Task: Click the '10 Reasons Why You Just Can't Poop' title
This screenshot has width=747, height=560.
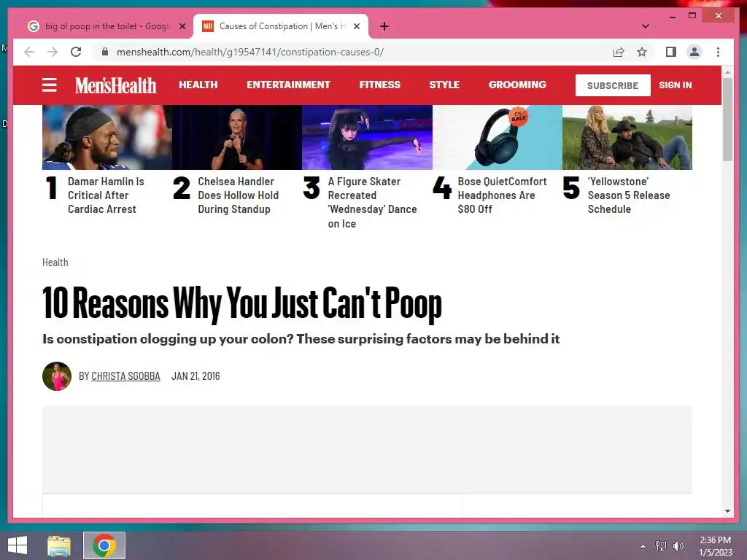Action: click(242, 303)
